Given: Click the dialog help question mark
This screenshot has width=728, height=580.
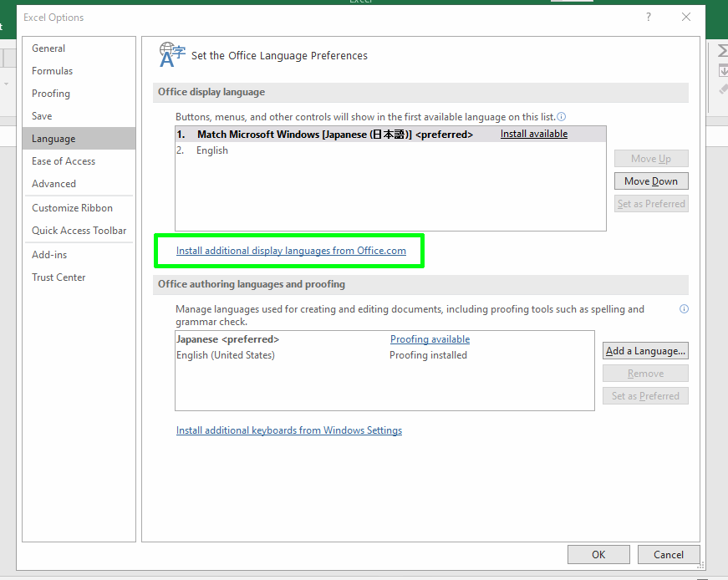Looking at the screenshot, I should click(648, 18).
